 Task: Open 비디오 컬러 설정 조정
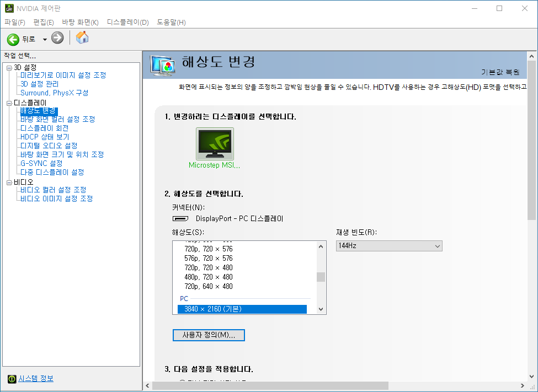click(53, 190)
